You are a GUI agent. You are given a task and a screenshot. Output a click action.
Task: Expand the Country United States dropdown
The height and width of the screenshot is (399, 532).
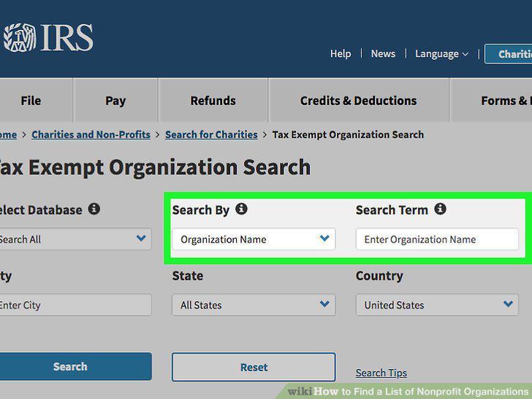click(x=437, y=305)
